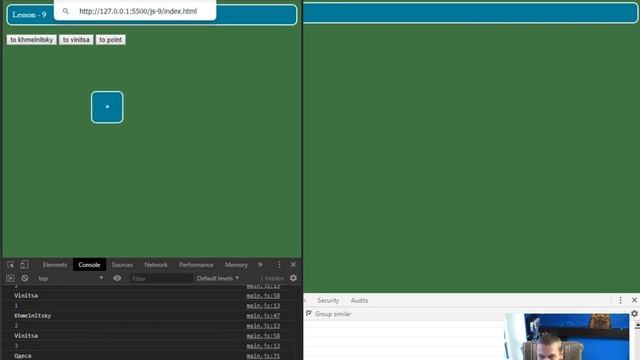The height and width of the screenshot is (360, 640).
Task: Open the Default levels dropdown
Action: (x=218, y=278)
